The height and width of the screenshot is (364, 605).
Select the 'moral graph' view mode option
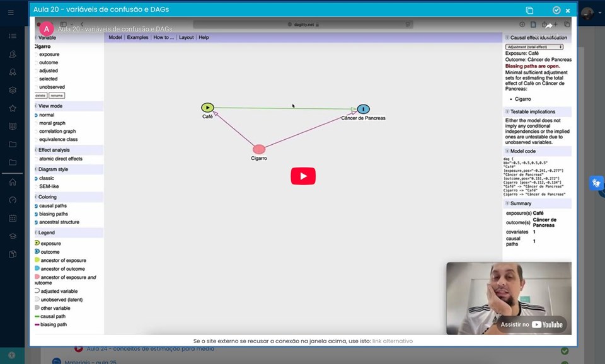click(52, 123)
